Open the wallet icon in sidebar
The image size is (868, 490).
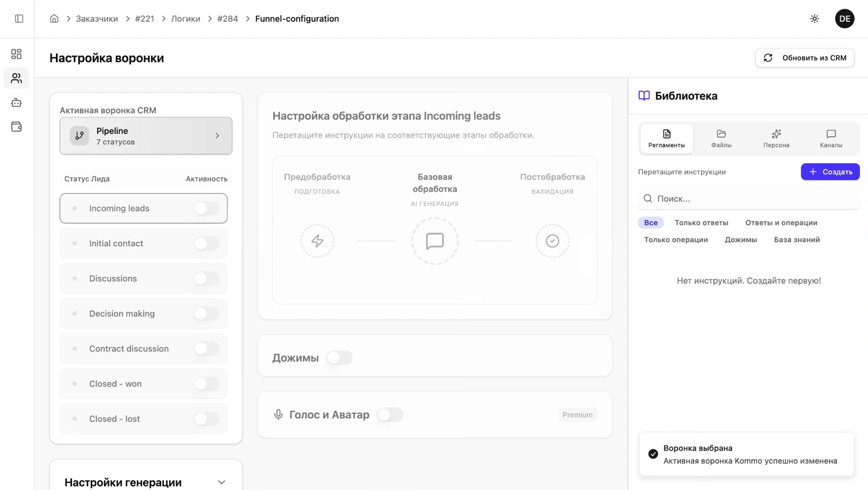(17, 127)
